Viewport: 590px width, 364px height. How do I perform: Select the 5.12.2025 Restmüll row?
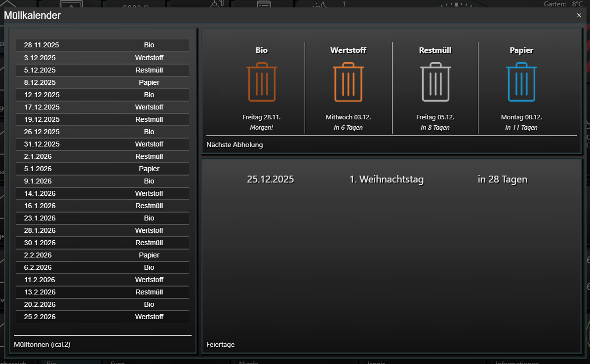click(x=103, y=70)
